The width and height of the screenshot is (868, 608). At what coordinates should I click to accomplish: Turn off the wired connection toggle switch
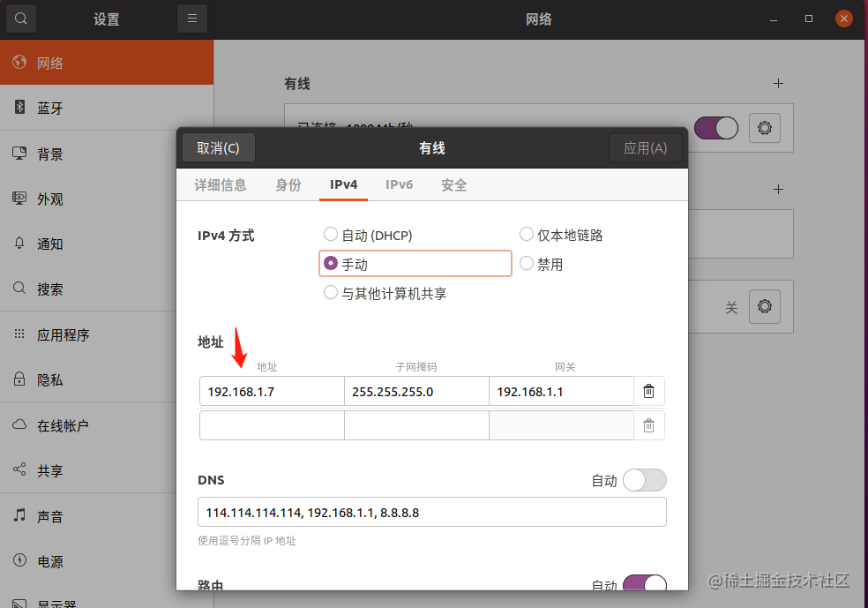pos(715,127)
